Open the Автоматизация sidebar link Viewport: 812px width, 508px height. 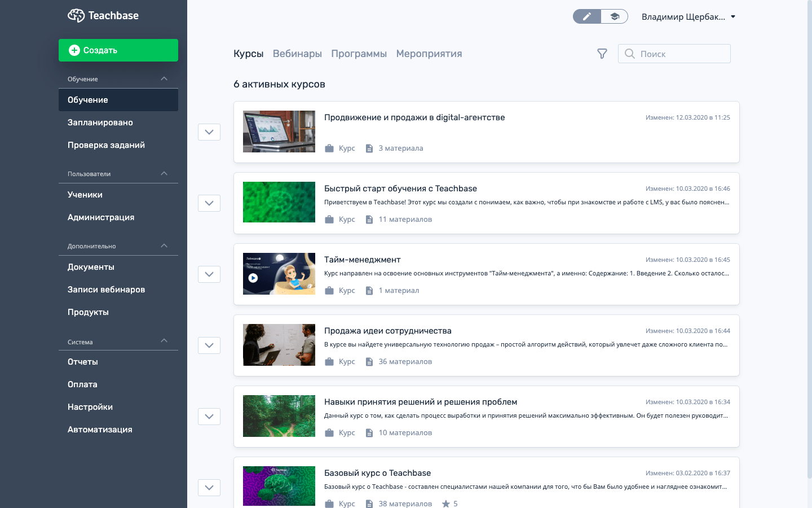tap(100, 430)
